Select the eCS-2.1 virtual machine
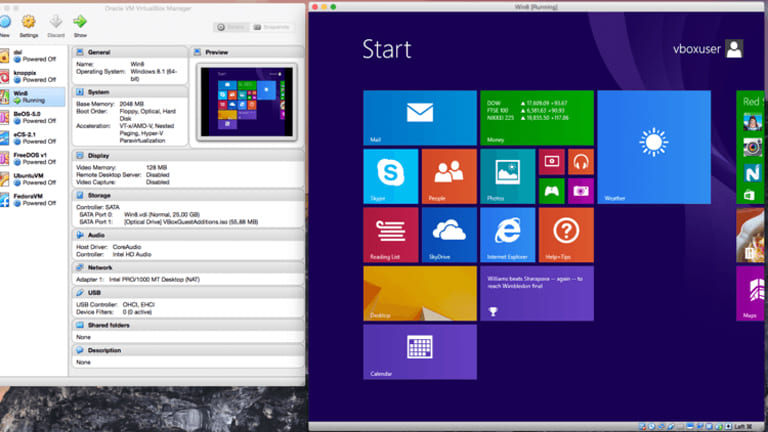 (x=32, y=138)
